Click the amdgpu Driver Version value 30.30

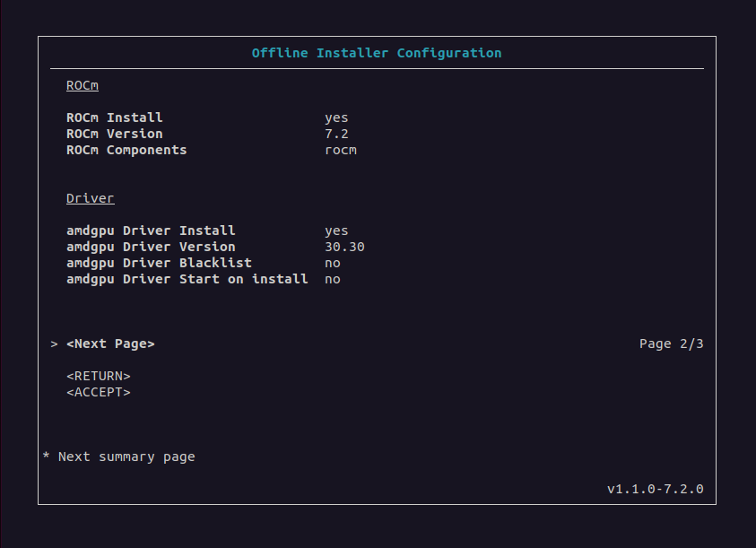(x=344, y=247)
